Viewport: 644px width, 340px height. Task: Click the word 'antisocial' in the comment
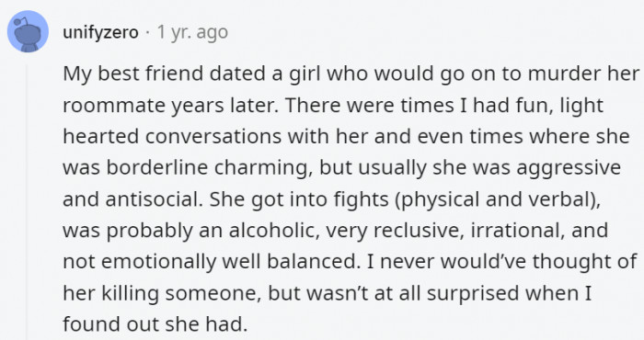coord(154,199)
